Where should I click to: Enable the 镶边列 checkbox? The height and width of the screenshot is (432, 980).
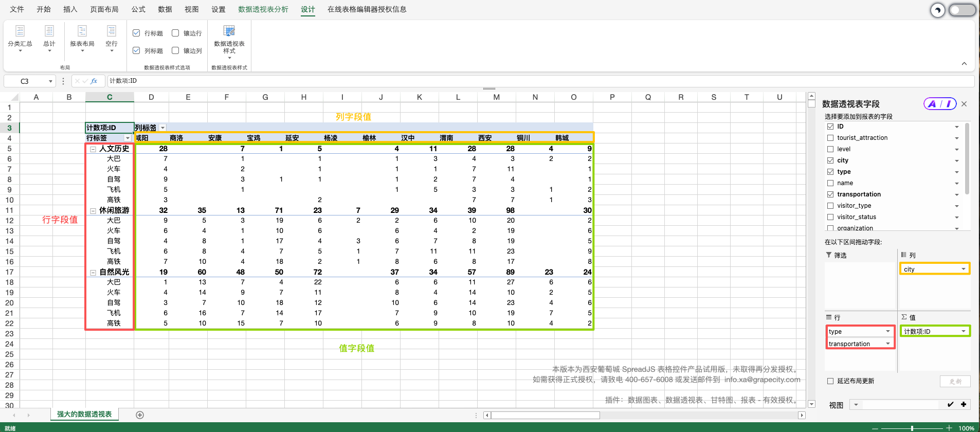175,50
